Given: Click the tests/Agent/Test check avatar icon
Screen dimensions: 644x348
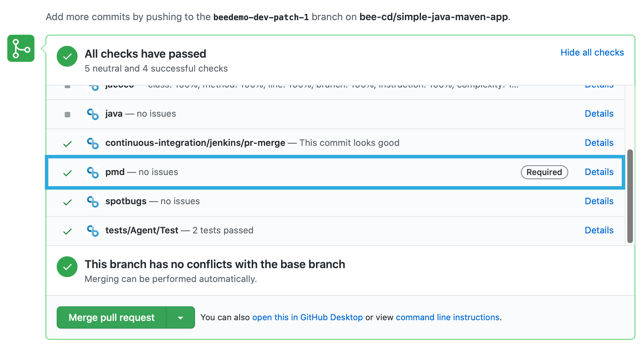Looking at the screenshot, I should point(93,231).
